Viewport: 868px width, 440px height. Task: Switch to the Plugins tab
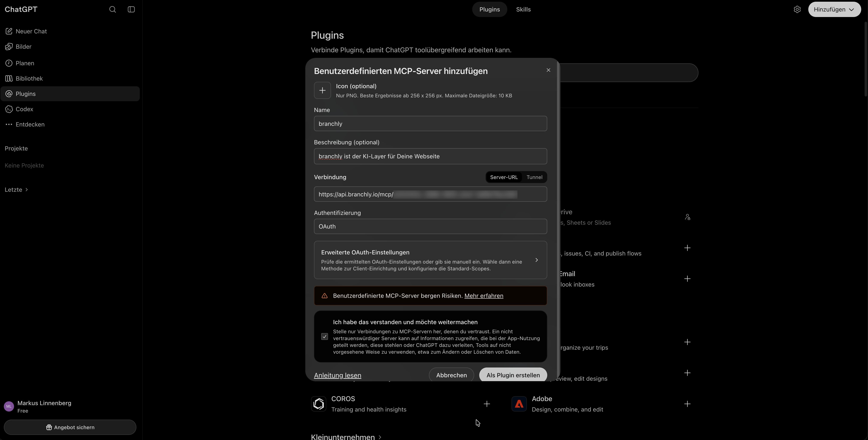pyautogui.click(x=490, y=9)
